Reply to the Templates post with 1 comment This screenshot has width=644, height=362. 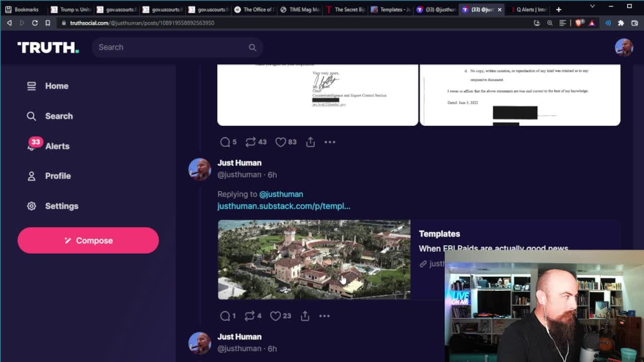tap(225, 316)
